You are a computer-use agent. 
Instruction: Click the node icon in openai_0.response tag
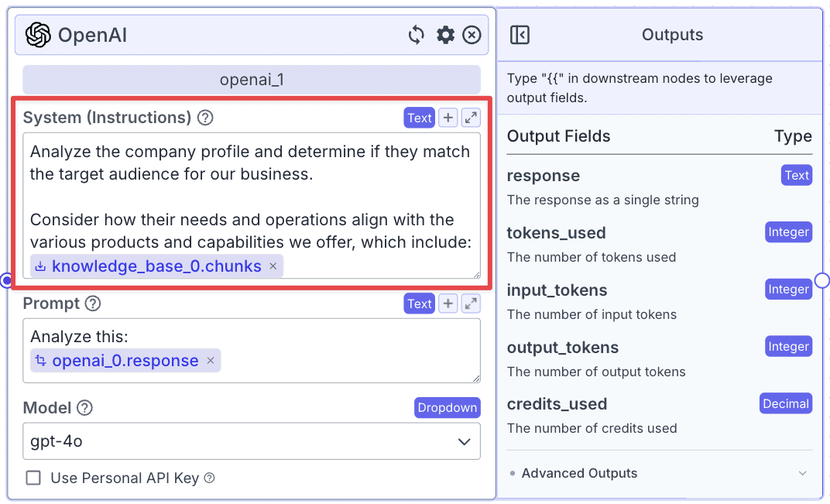click(40, 361)
